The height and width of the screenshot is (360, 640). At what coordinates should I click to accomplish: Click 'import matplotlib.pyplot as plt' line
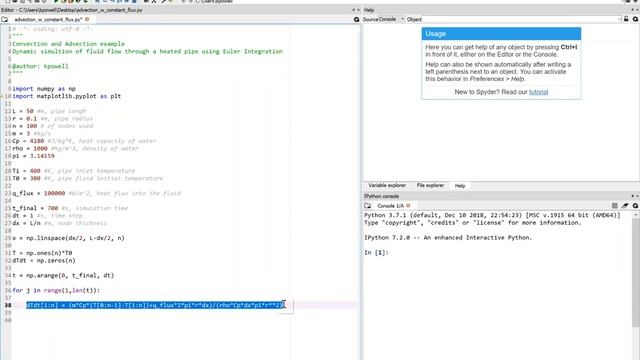point(67,96)
